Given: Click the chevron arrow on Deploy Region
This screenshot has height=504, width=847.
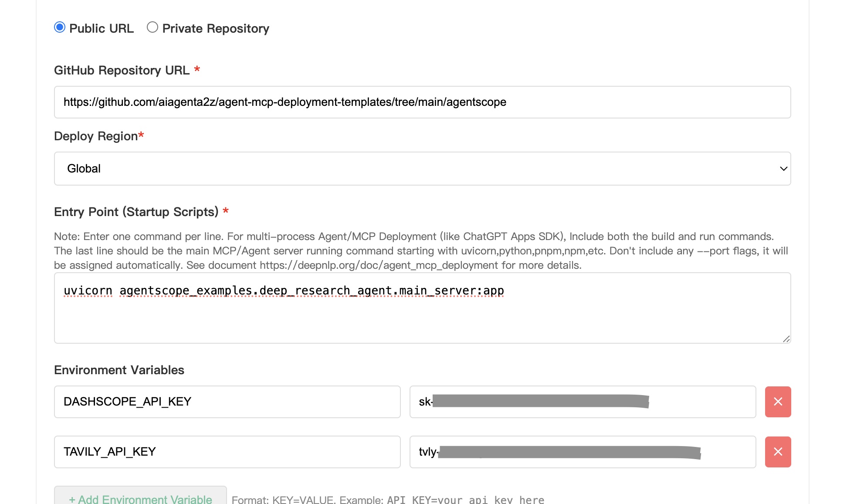Looking at the screenshot, I should (x=783, y=169).
